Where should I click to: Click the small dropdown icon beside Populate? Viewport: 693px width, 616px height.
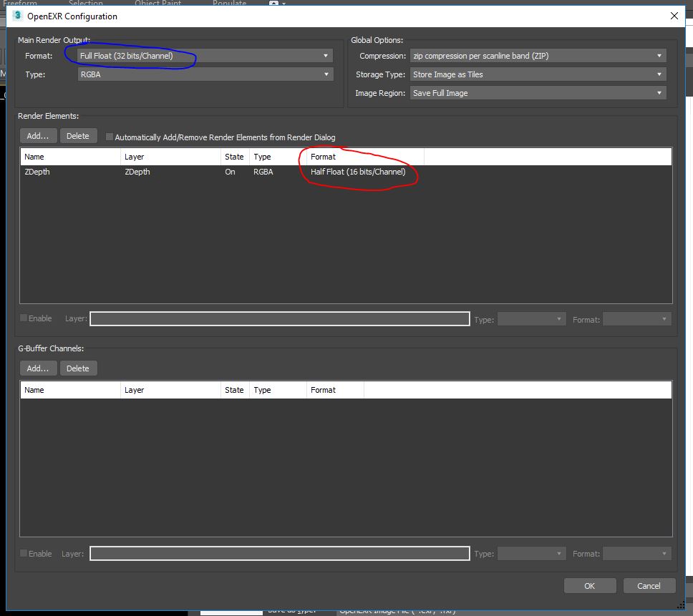[x=285, y=3]
